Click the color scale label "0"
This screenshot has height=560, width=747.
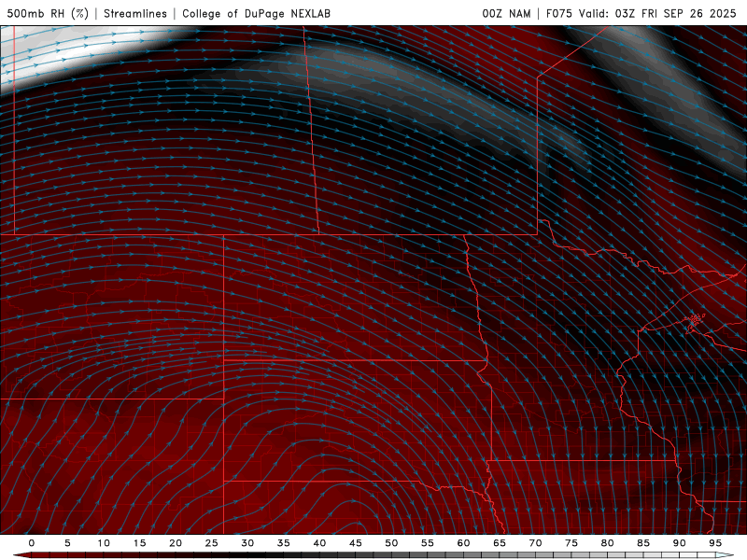(32, 543)
